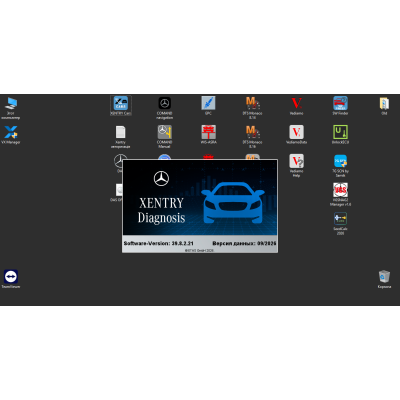Image resolution: width=400 pixels, height=400 pixels.
Task: Open the COMAND Manual shortcut
Action: click(164, 137)
